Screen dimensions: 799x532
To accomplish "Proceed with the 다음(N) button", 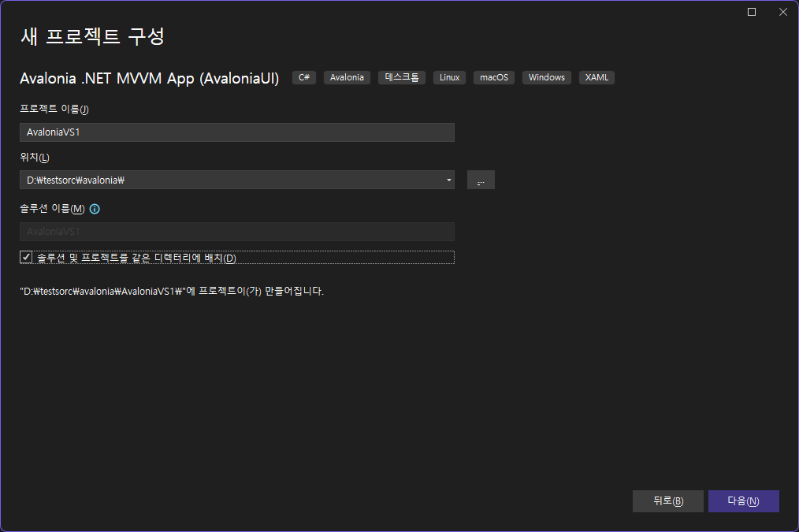I will tap(744, 501).
